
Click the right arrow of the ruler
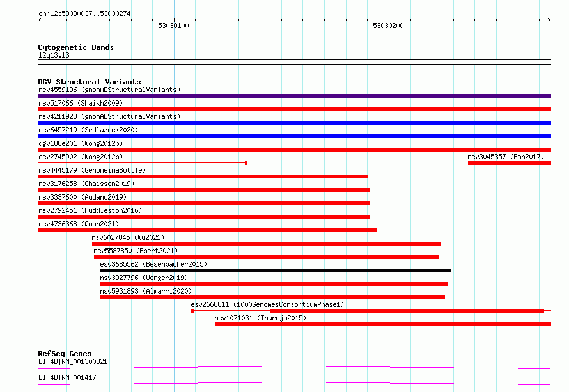point(549,20)
